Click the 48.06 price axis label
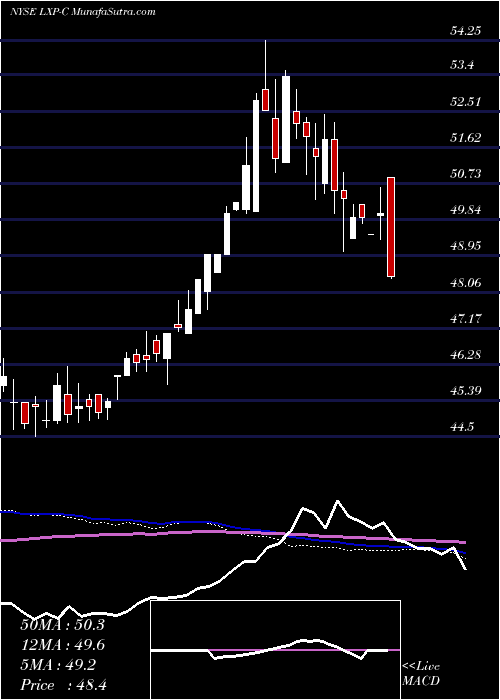The height and width of the screenshot is (700, 500). 468,283
